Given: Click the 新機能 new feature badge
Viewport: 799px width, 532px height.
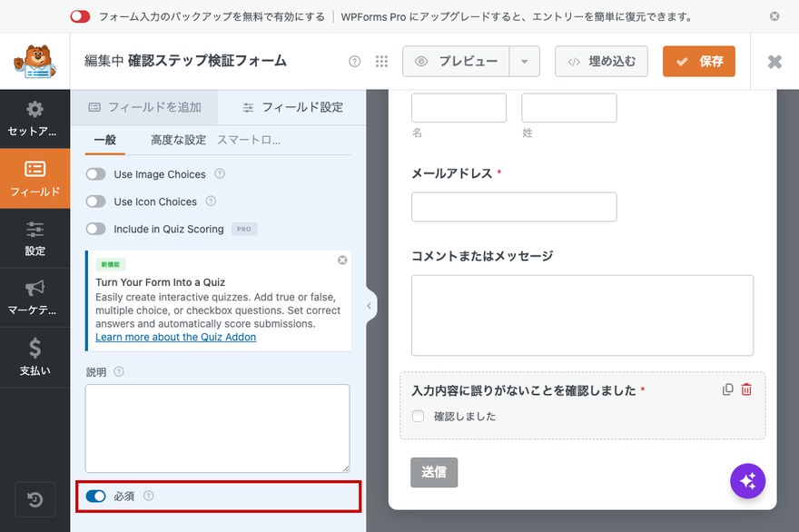Looking at the screenshot, I should click(110, 264).
